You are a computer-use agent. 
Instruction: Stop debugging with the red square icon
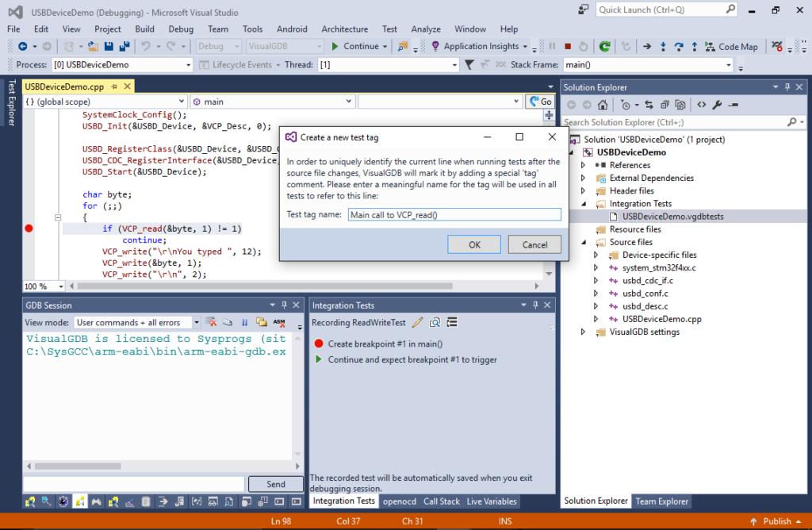(567, 46)
